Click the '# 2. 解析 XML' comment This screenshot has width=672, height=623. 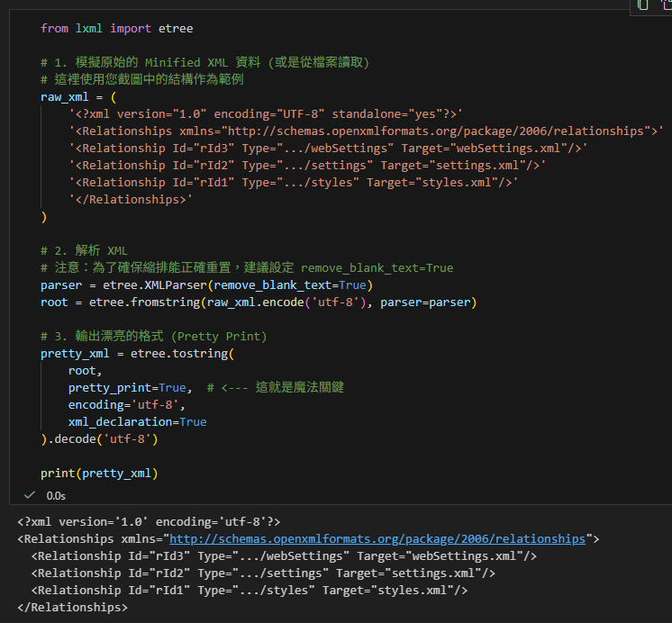(84, 250)
